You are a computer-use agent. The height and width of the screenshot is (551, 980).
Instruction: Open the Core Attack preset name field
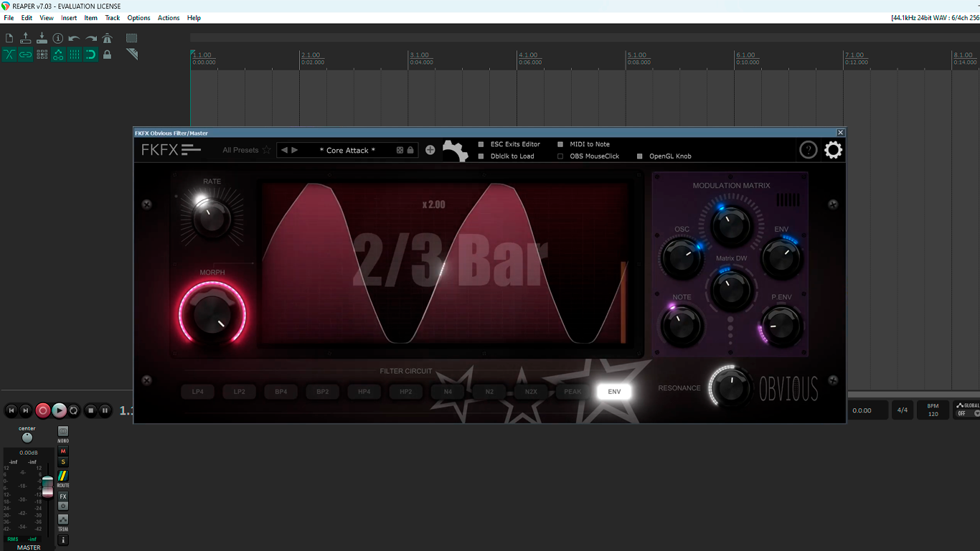point(347,150)
